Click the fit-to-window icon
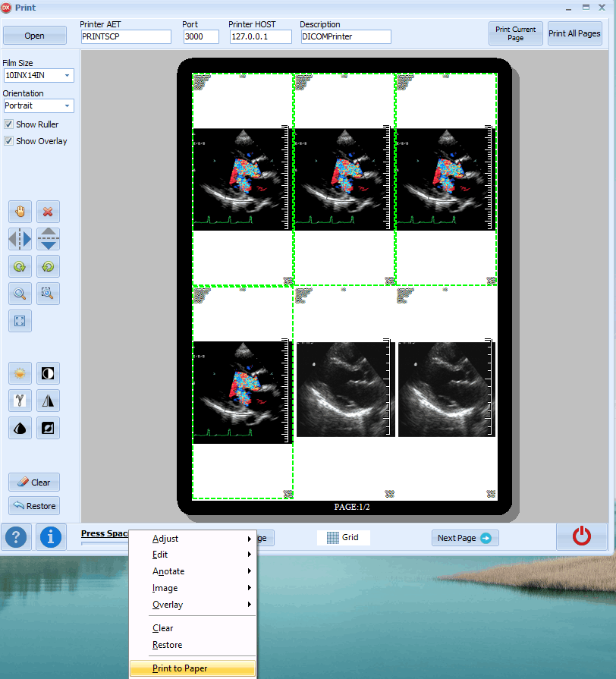The image size is (616, 679). (x=20, y=321)
